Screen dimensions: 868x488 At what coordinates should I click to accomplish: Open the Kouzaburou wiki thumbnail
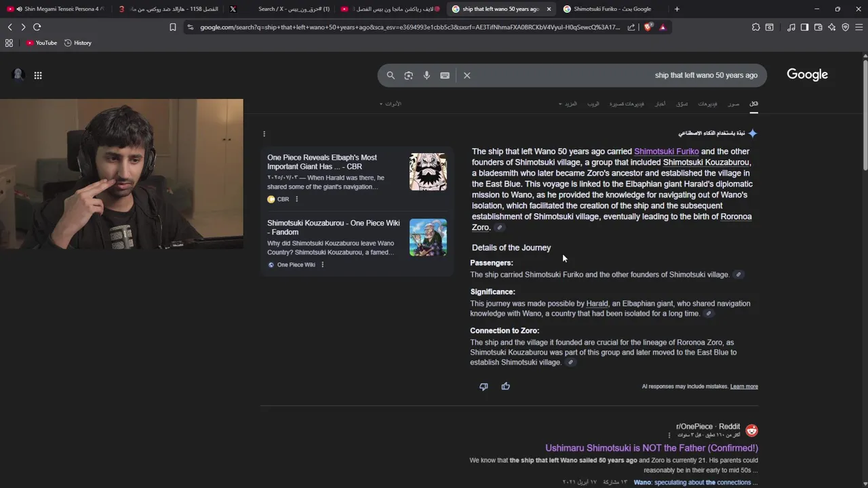(x=428, y=237)
